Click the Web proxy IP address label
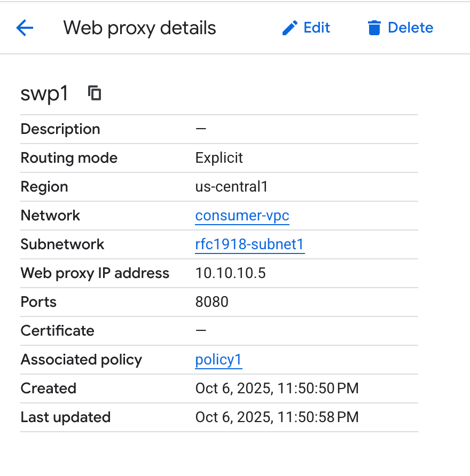This screenshot has width=470, height=476. tap(95, 273)
